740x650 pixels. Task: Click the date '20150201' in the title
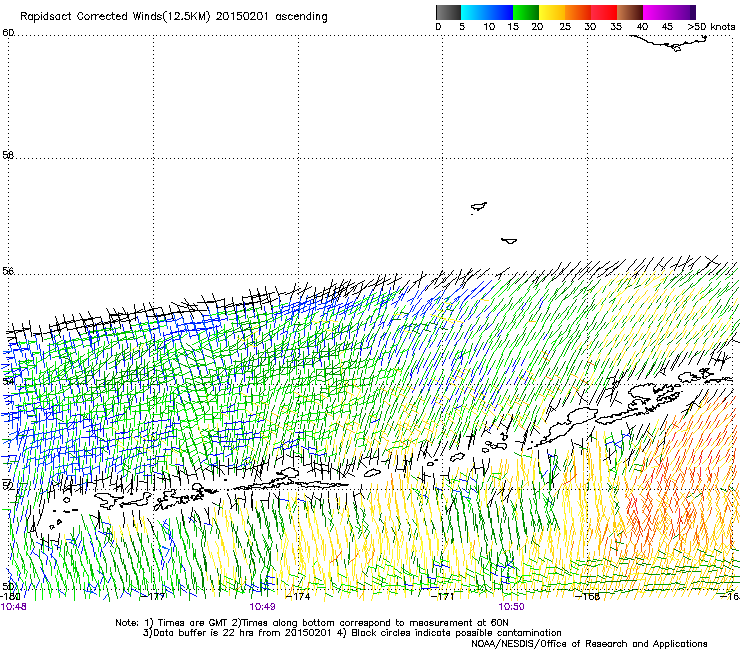pyautogui.click(x=242, y=16)
